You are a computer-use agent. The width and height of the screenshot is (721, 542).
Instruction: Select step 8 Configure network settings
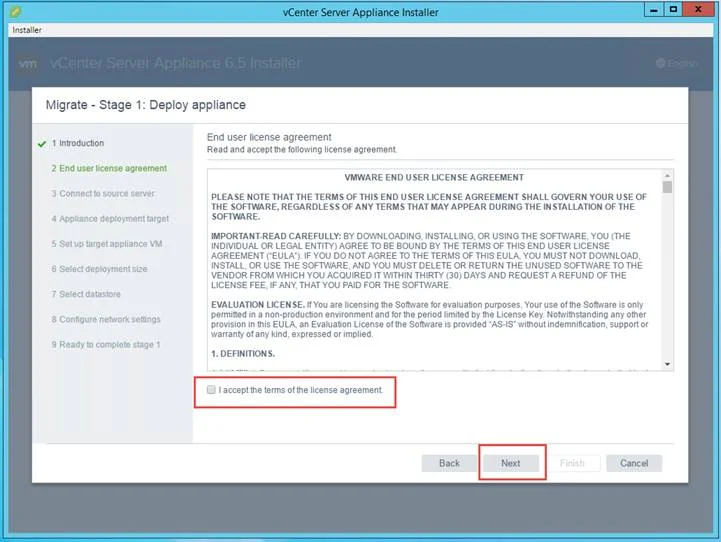106,319
